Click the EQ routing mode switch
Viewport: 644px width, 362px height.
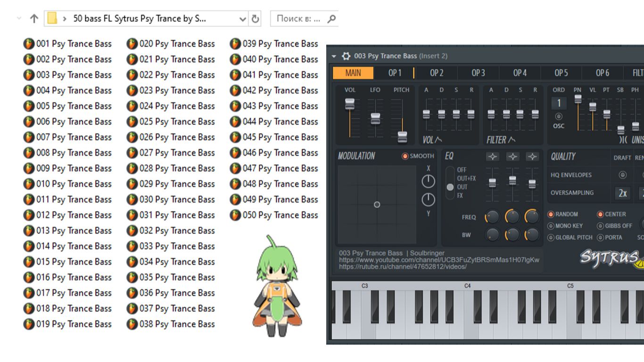[450, 183]
